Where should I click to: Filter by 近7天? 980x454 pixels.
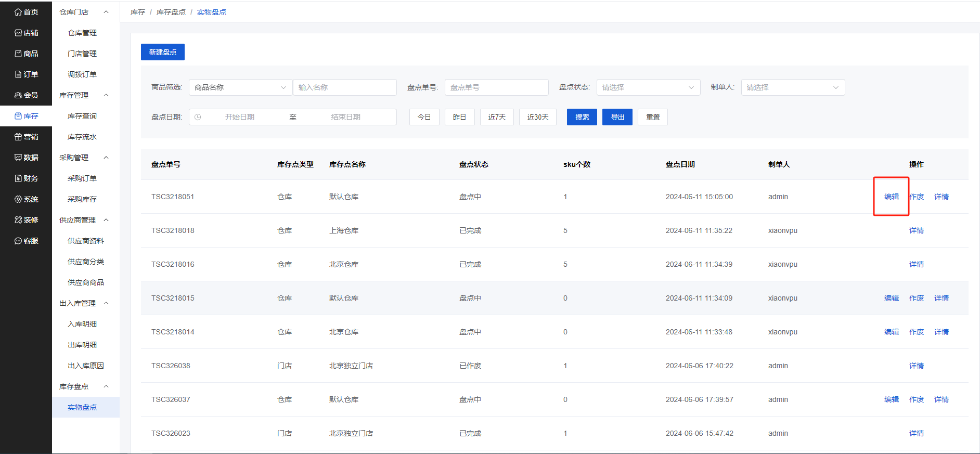pyautogui.click(x=497, y=117)
